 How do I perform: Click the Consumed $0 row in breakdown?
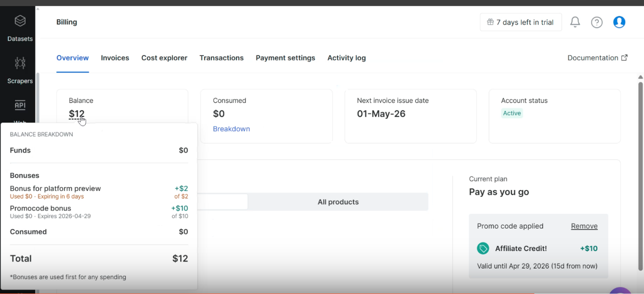click(99, 232)
